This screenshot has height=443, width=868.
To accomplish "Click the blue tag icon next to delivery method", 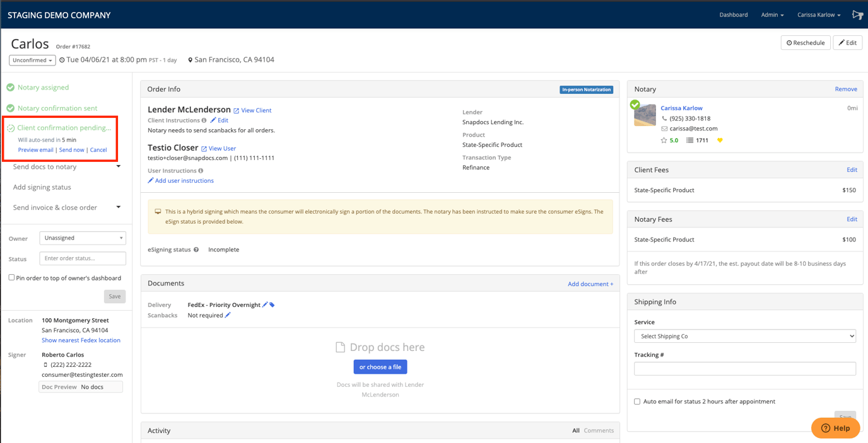I will click(273, 304).
